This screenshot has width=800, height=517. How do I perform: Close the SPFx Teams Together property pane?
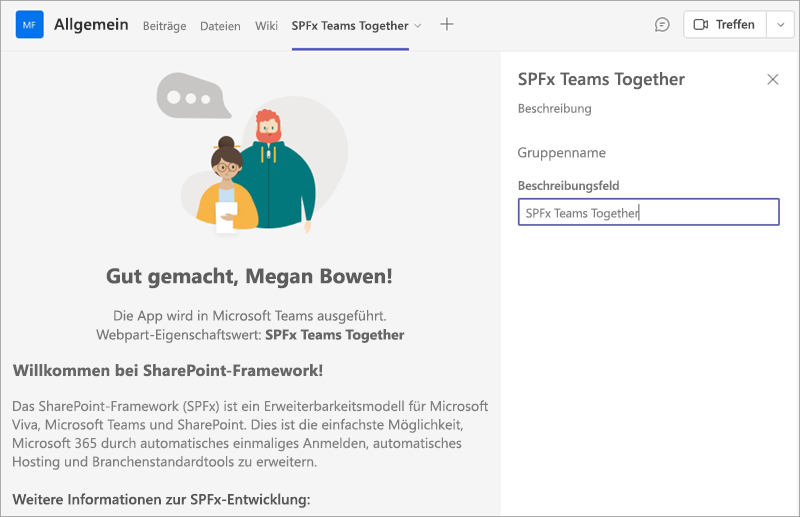point(772,79)
